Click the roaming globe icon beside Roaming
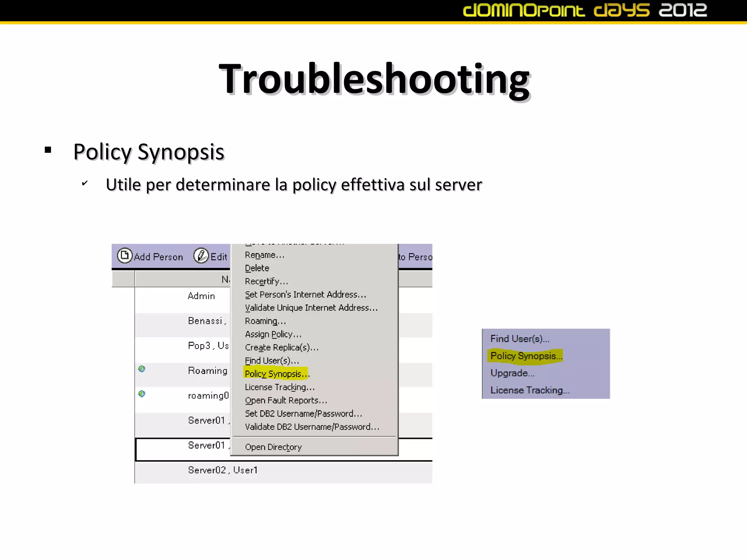This screenshot has width=747, height=560. (142, 369)
